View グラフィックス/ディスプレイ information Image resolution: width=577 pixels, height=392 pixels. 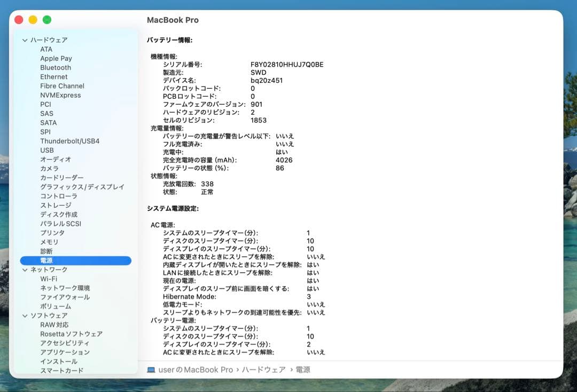point(81,187)
